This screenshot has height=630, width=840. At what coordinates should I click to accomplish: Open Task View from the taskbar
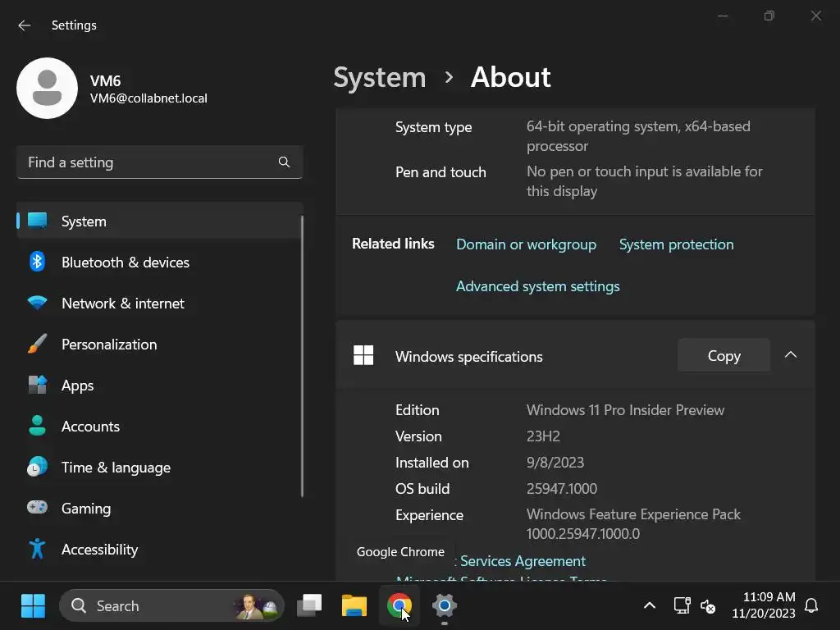[309, 605]
